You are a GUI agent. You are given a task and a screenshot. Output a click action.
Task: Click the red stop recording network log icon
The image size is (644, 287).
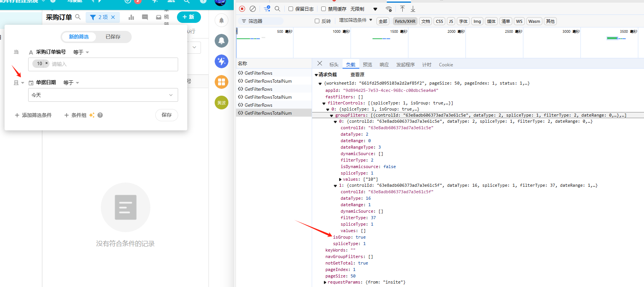tap(242, 9)
